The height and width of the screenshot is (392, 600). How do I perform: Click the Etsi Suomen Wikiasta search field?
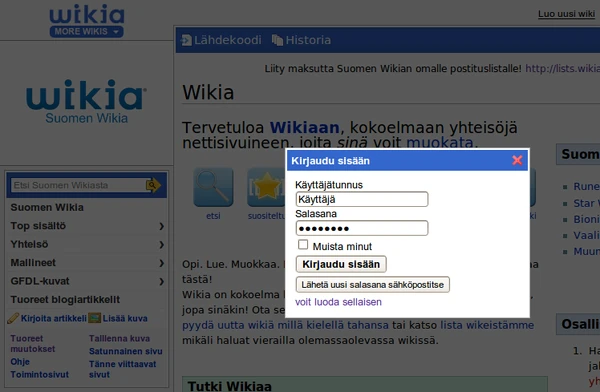click(78, 185)
